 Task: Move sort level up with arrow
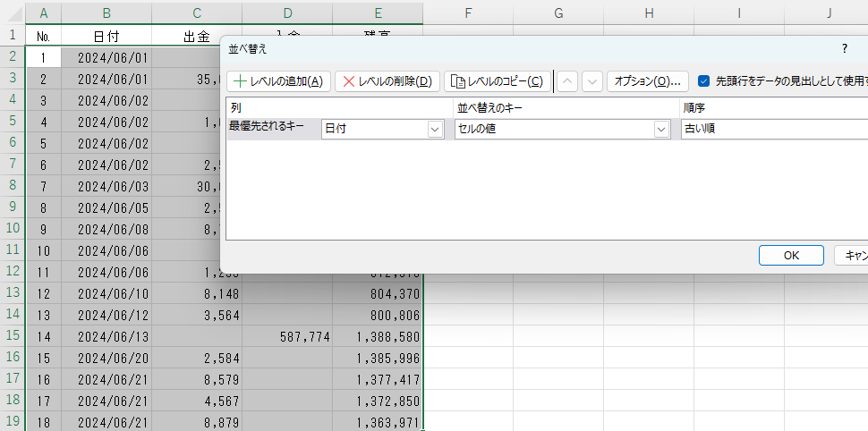click(x=567, y=81)
